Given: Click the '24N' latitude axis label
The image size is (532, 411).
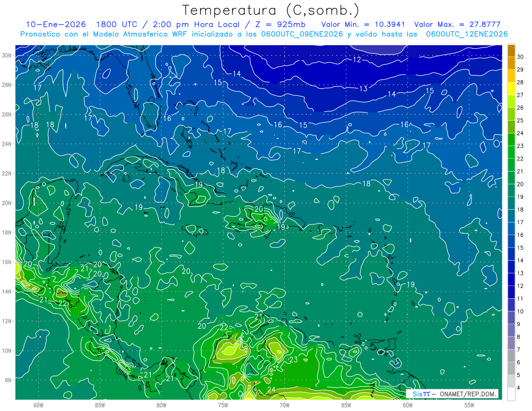Looking at the screenshot, I should (8, 144).
